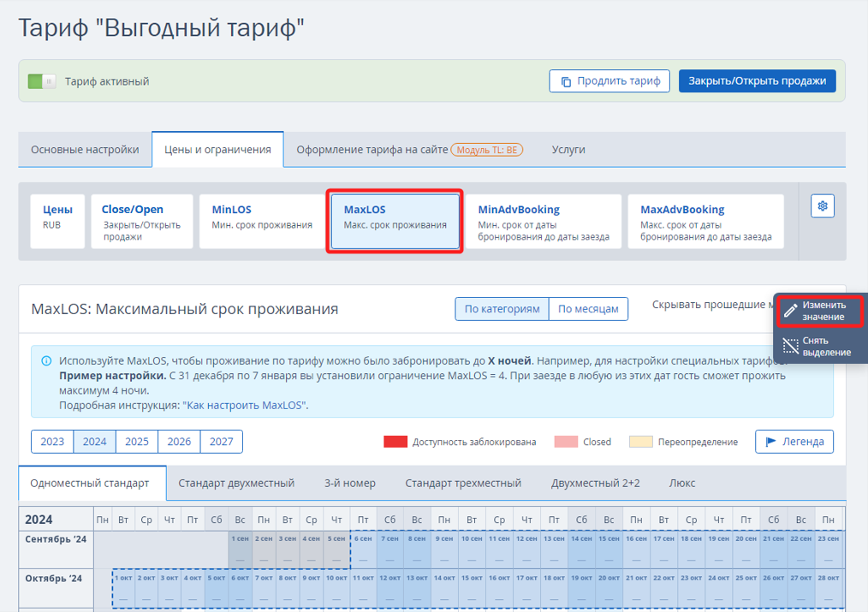Choose year 2025 in year selector
The width and height of the screenshot is (868, 612).
(137, 442)
